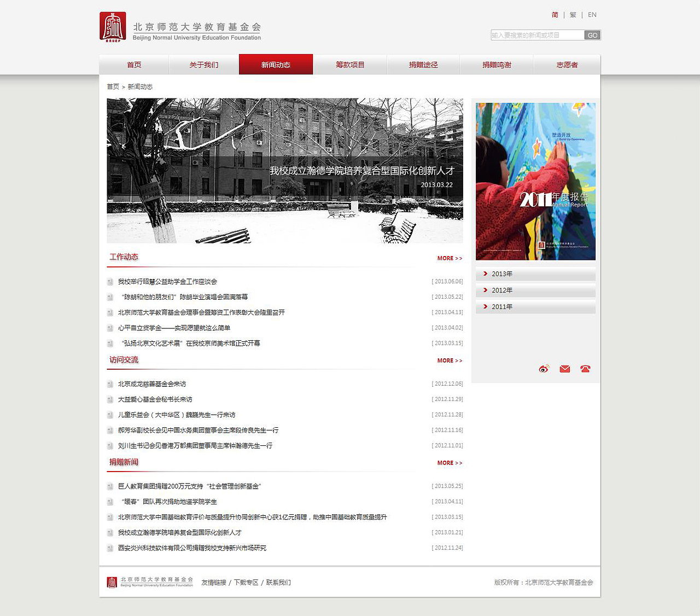The image size is (700, 616).
Task: Open the 筹款项目 navigation tab
Action: 350,65
